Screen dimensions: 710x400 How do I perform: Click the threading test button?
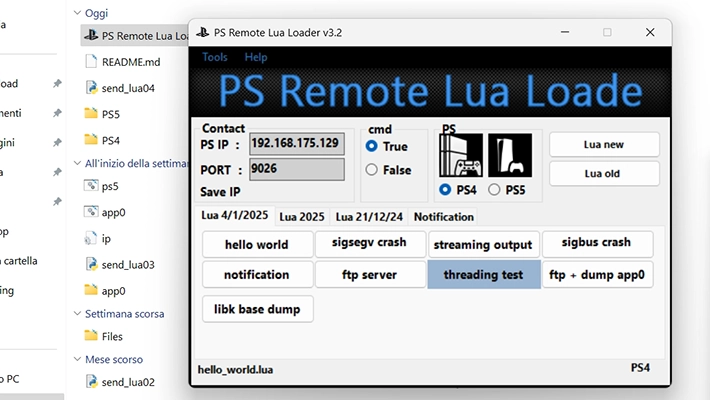tap(484, 274)
